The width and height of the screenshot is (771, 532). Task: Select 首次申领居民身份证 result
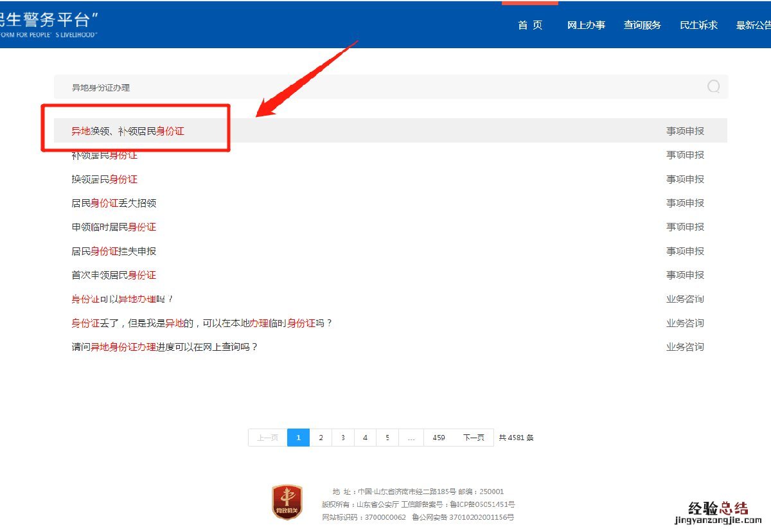pos(114,275)
